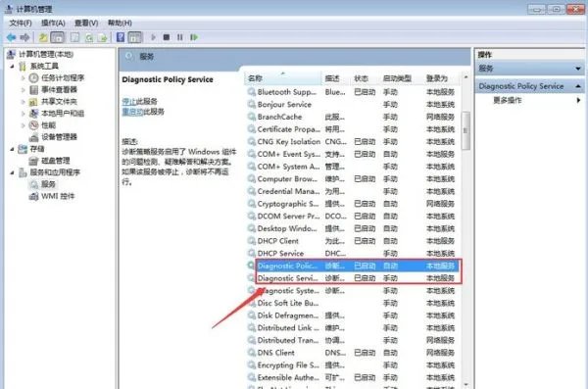The width and height of the screenshot is (588, 389).
Task: Select the DNS Client service row
Action: point(353,353)
